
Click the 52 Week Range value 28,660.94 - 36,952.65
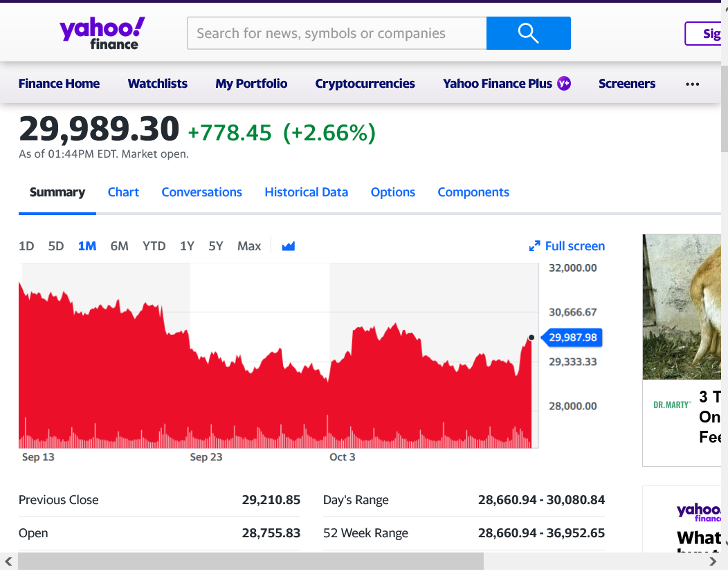point(541,533)
